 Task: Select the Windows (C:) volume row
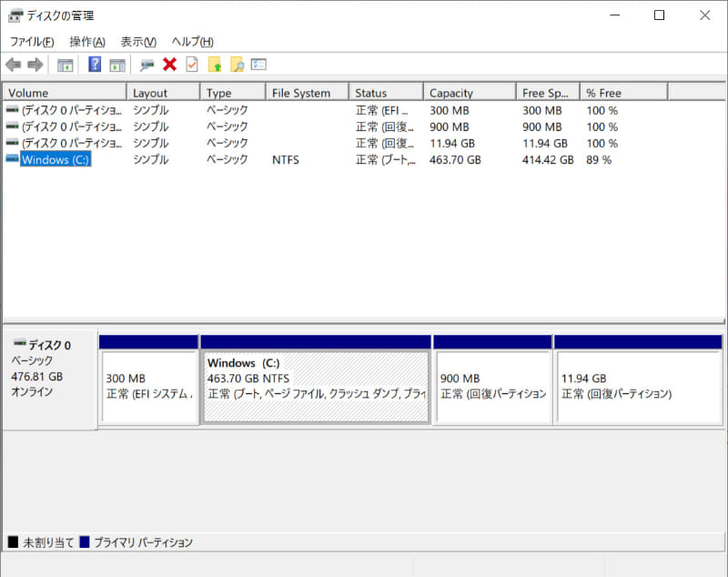(x=55, y=159)
